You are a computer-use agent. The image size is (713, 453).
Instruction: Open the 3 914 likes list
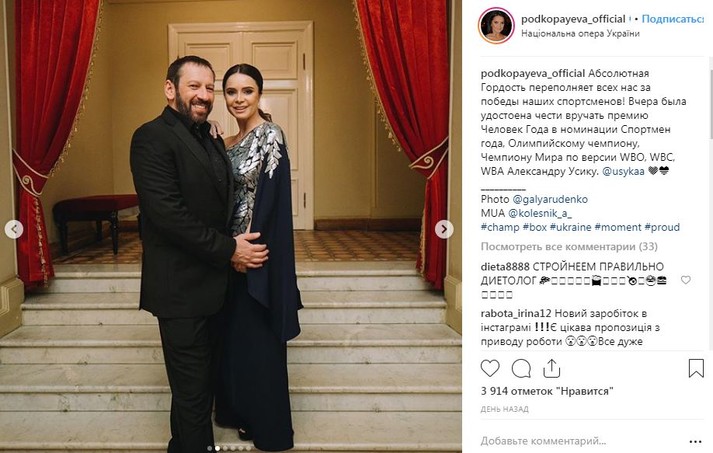[547, 391]
